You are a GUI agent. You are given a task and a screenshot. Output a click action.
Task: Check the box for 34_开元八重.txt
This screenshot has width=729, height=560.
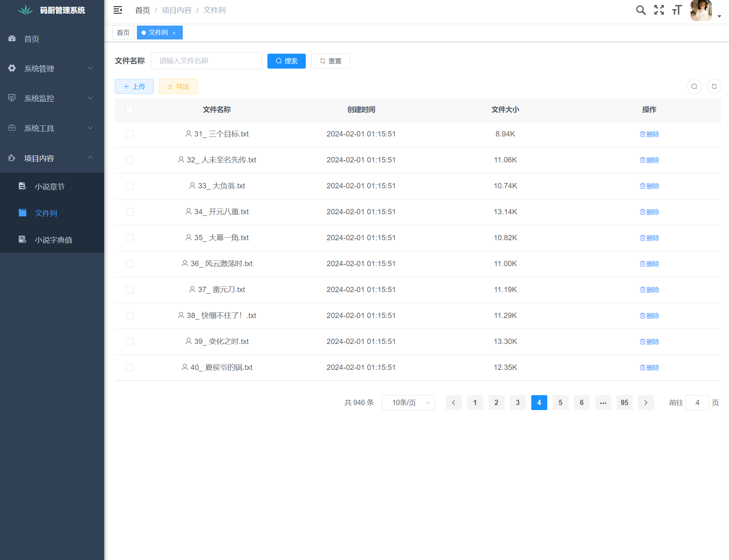pos(129,212)
